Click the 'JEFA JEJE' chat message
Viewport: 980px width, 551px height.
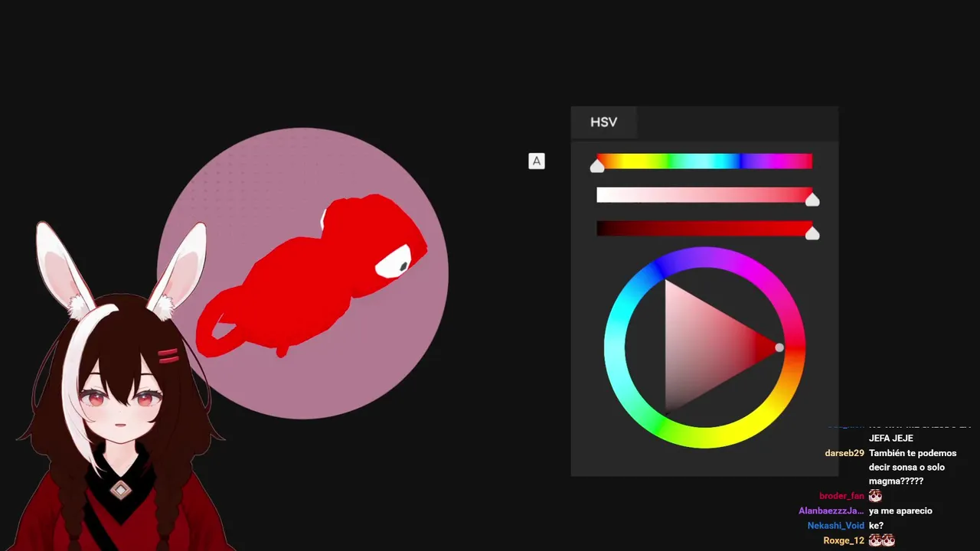point(891,439)
